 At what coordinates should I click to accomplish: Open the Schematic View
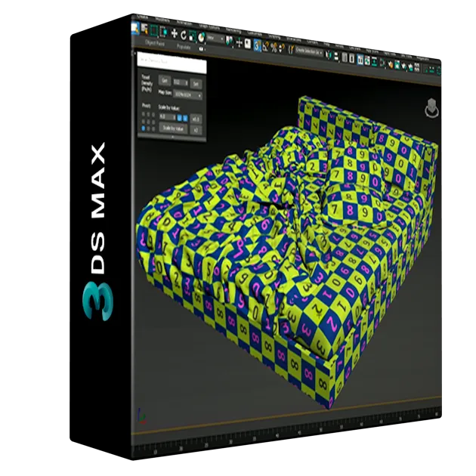click(374, 62)
